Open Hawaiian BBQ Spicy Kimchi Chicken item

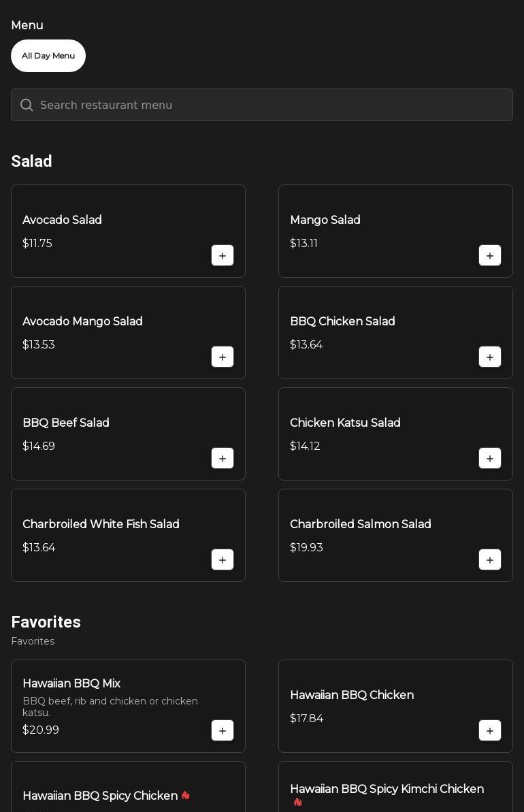click(395, 787)
